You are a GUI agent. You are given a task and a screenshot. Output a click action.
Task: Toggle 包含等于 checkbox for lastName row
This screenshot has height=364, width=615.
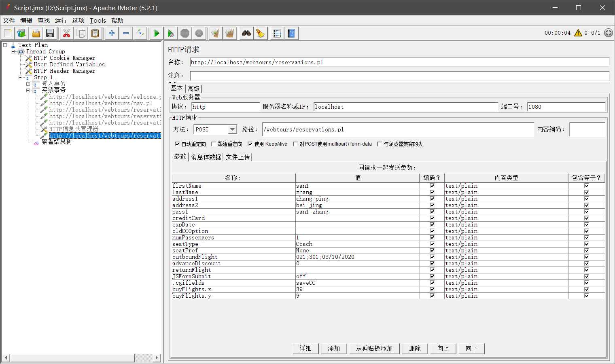pyautogui.click(x=587, y=192)
